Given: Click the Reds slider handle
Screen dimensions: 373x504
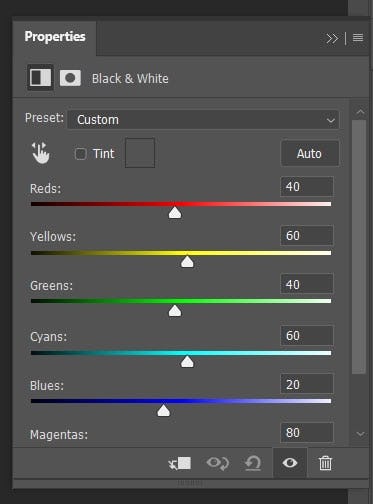Looking at the screenshot, I should pos(175,213).
